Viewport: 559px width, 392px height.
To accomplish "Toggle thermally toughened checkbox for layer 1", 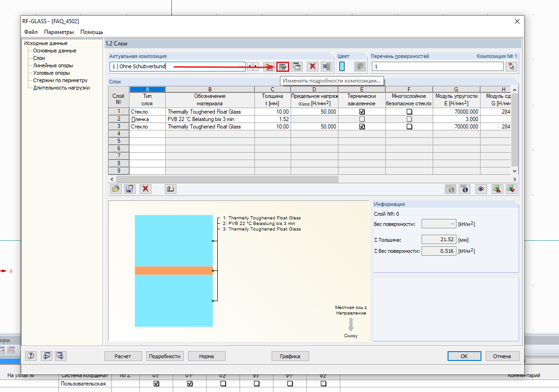I will tap(362, 112).
